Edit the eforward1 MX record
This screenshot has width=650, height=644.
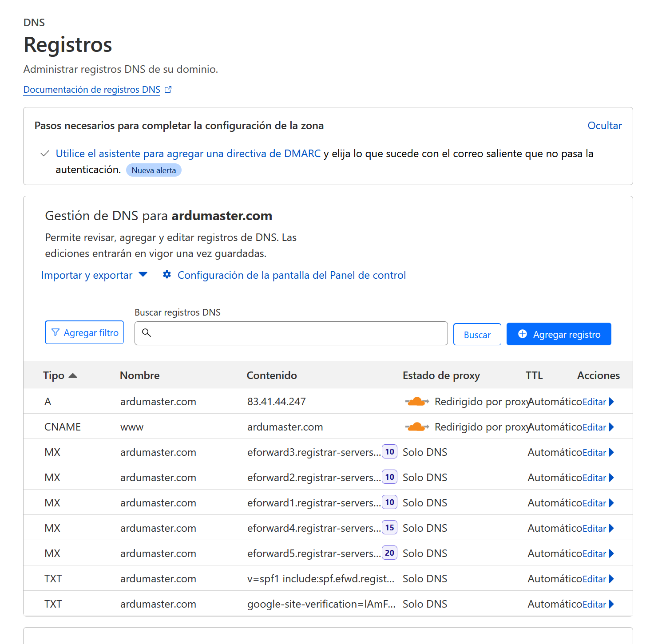[594, 503]
